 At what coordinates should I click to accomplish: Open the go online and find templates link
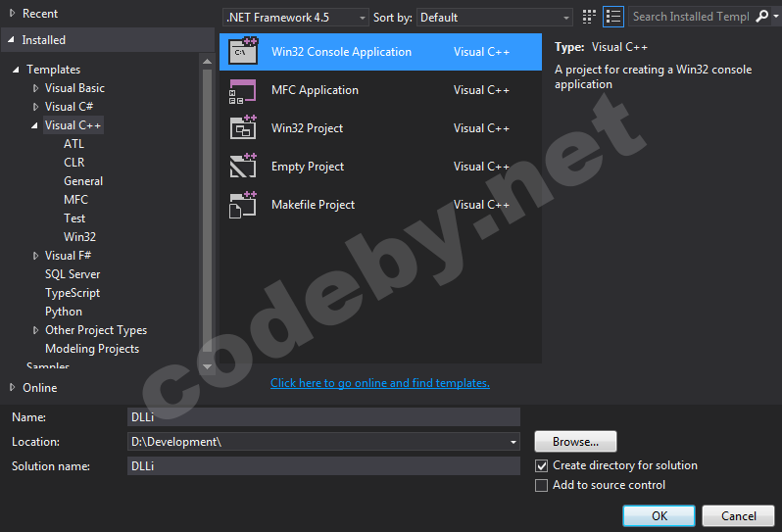380,383
